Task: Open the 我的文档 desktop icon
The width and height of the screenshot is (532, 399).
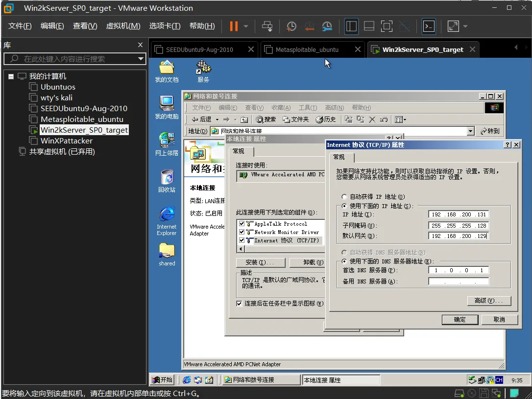Action: pyautogui.click(x=167, y=71)
